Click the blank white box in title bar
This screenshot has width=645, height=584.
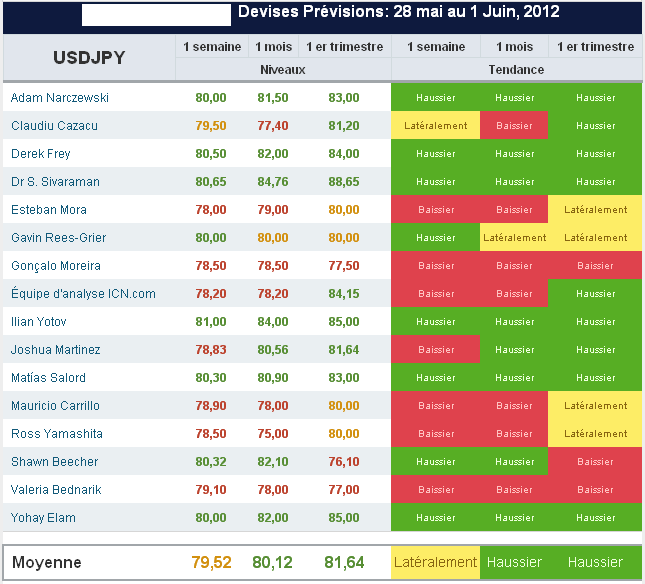156,15
